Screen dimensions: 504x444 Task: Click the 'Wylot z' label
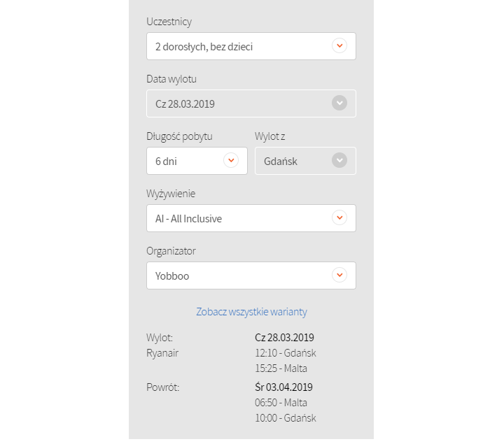point(270,136)
